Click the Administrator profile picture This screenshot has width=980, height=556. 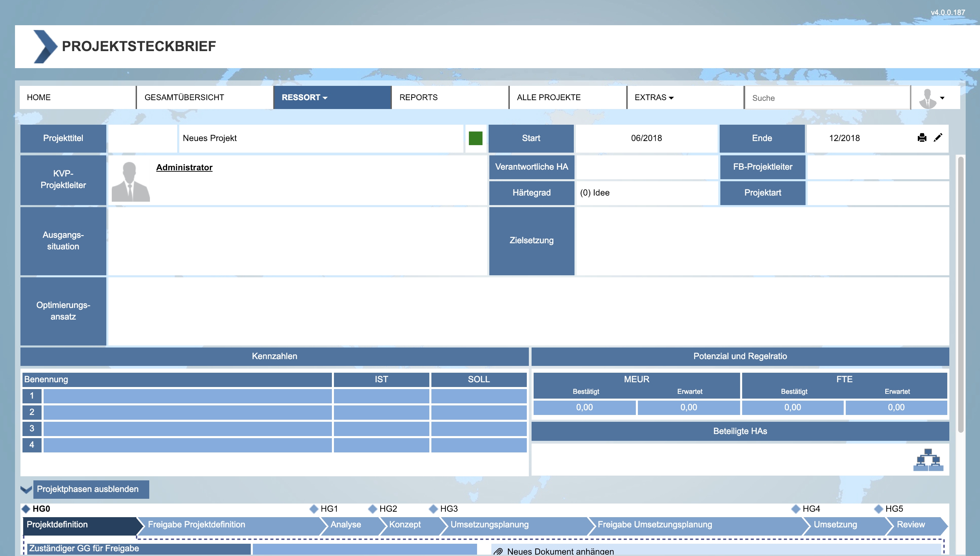pyautogui.click(x=130, y=181)
